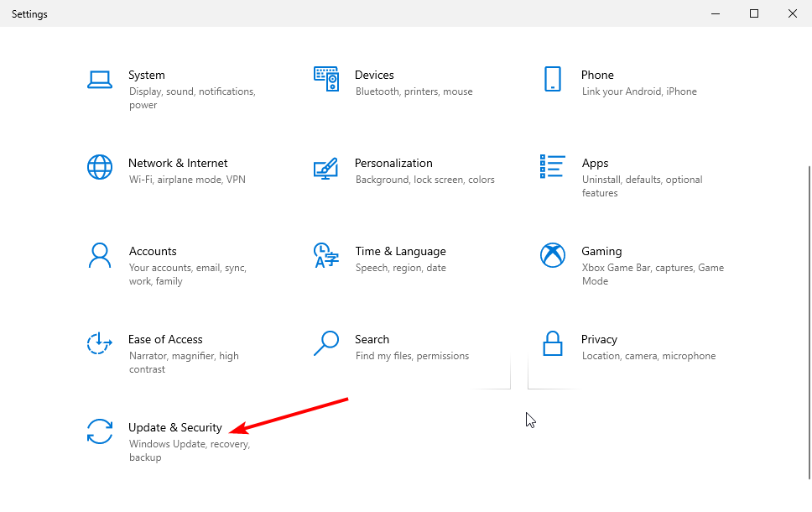Viewport: 812px width, 512px height.
Task: Click the Update & Security refresh icon
Action: click(x=100, y=431)
